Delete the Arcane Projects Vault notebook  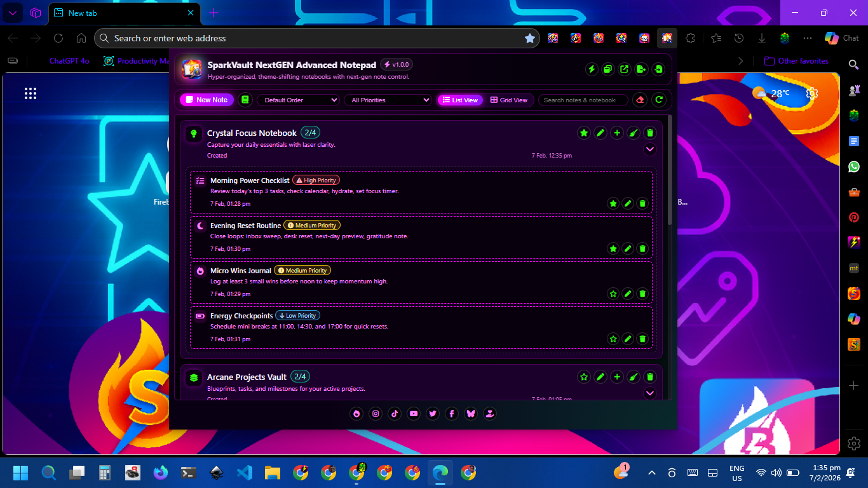[x=650, y=377]
